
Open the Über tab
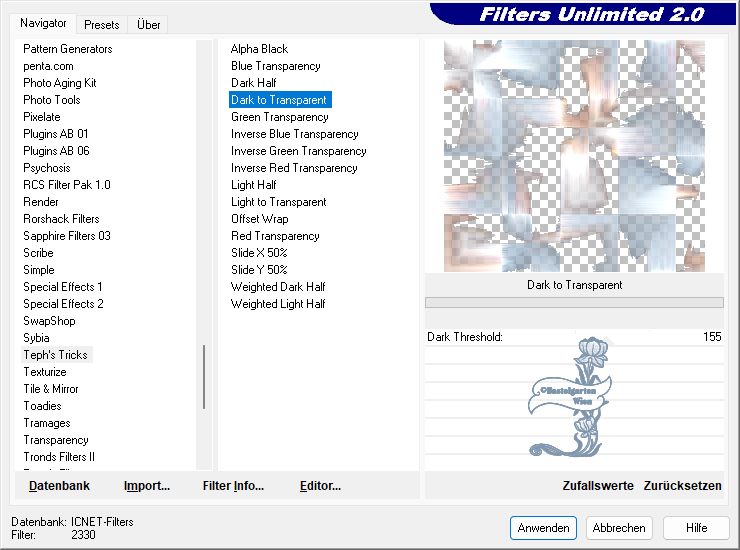coord(149,24)
